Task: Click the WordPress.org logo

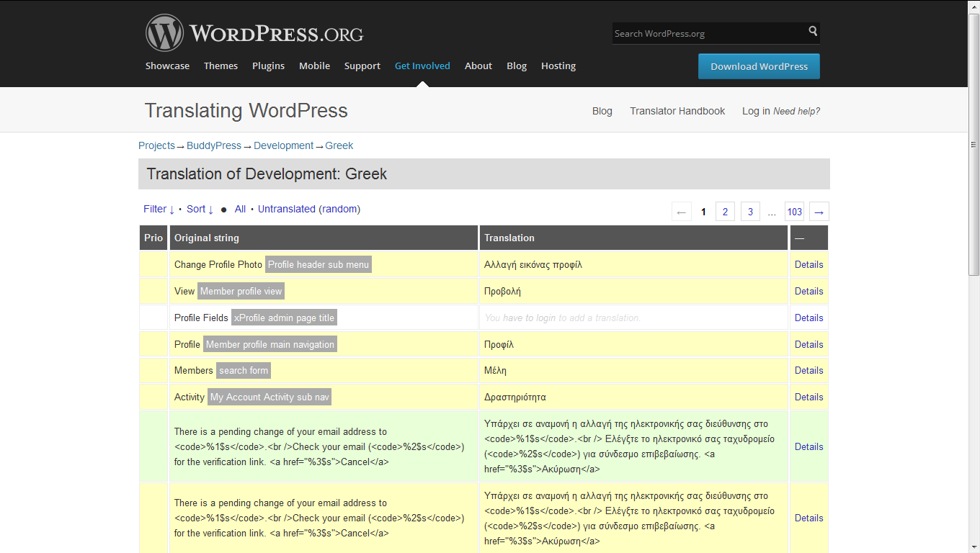Action: click(254, 33)
